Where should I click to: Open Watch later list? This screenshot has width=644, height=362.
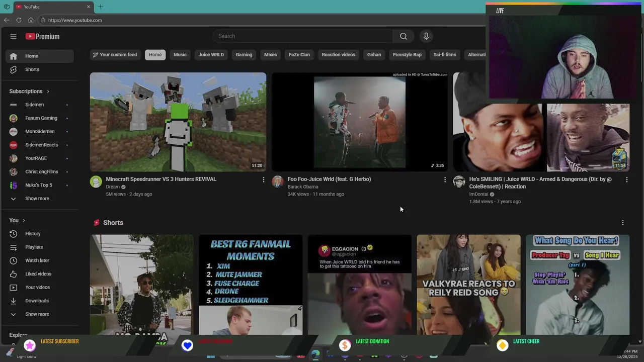(x=40, y=260)
